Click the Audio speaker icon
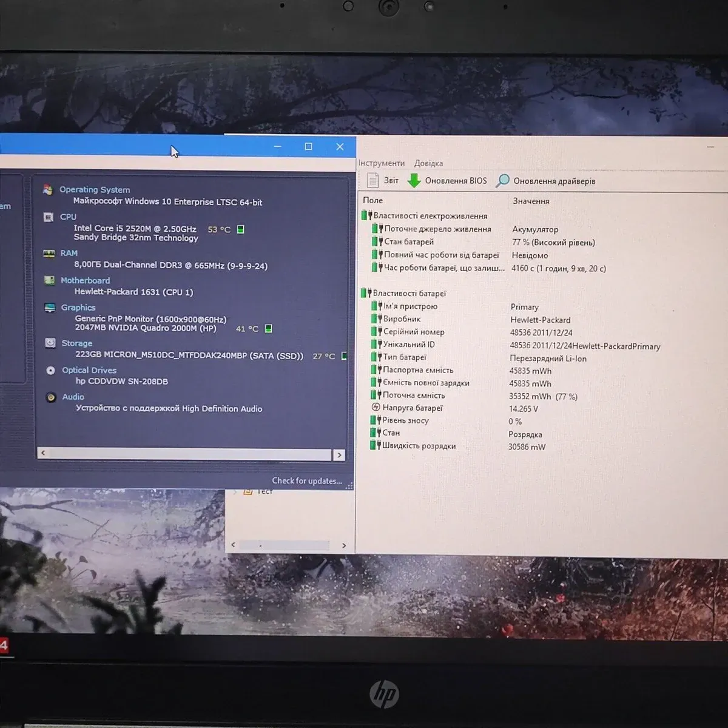 click(x=51, y=397)
